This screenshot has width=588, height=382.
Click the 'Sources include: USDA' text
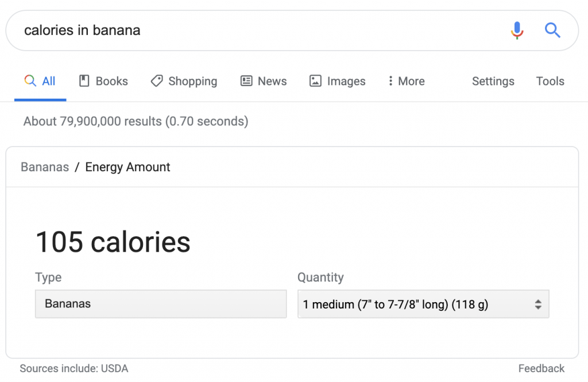74,368
